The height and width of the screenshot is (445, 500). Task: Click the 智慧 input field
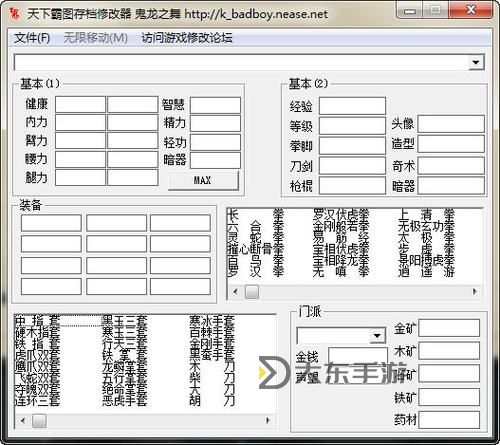coord(215,105)
